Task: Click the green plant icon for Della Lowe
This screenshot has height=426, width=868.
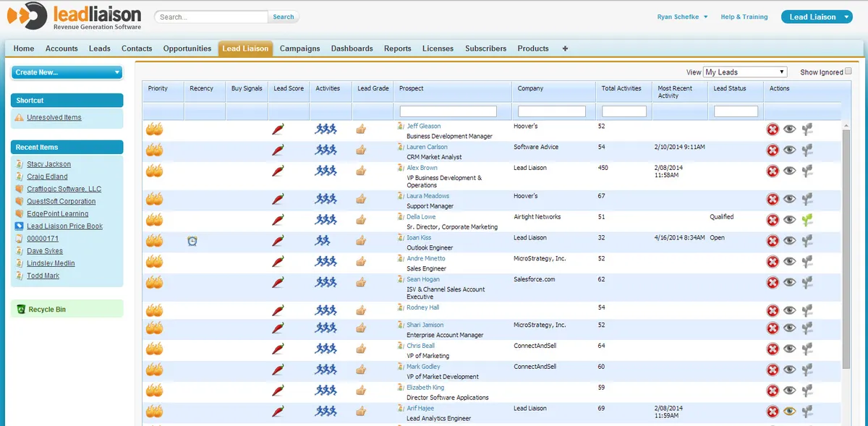Action: click(807, 220)
